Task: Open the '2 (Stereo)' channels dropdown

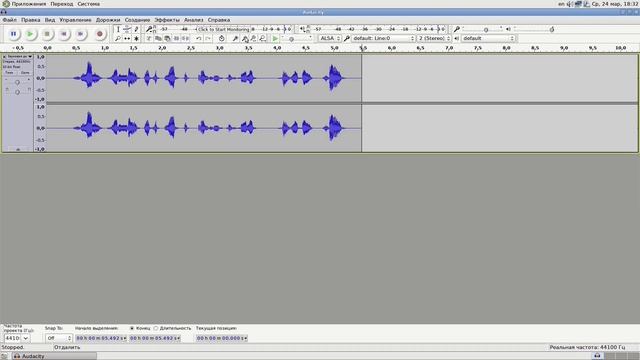Action: pos(434,38)
